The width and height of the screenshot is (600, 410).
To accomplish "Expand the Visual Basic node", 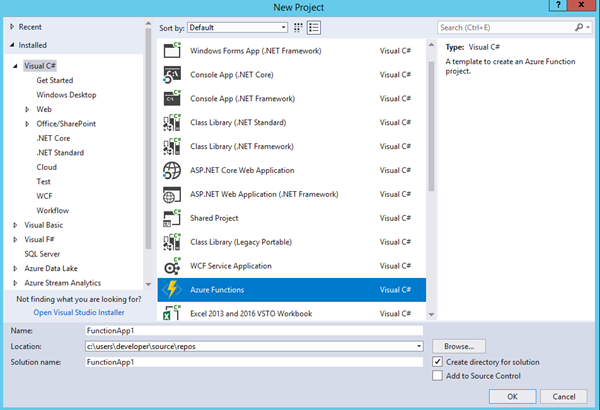I will pos(15,225).
